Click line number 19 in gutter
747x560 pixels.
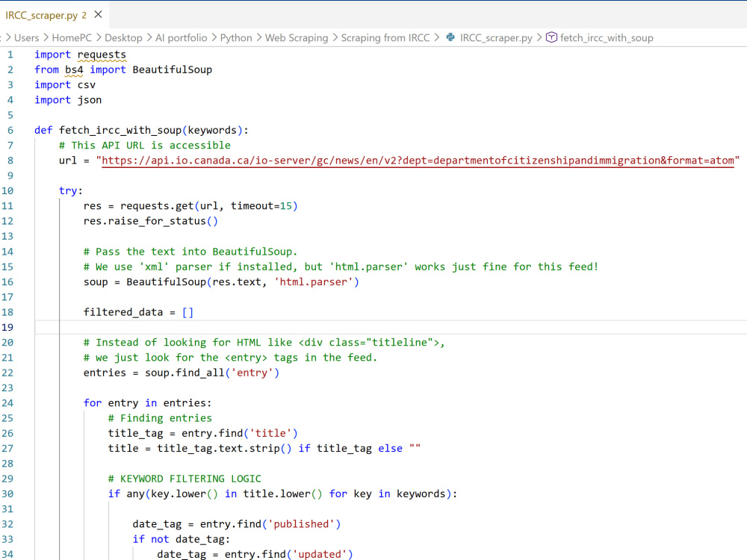point(7,328)
